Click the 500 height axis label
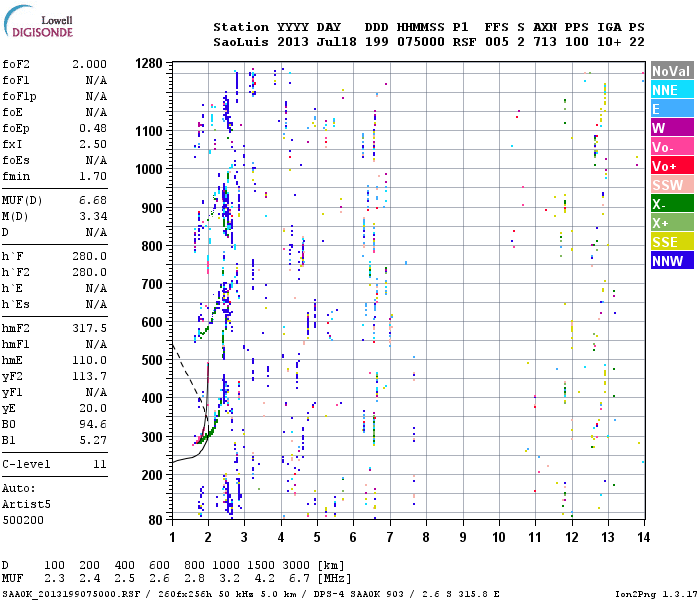This screenshot has width=700, height=600. coord(152,360)
